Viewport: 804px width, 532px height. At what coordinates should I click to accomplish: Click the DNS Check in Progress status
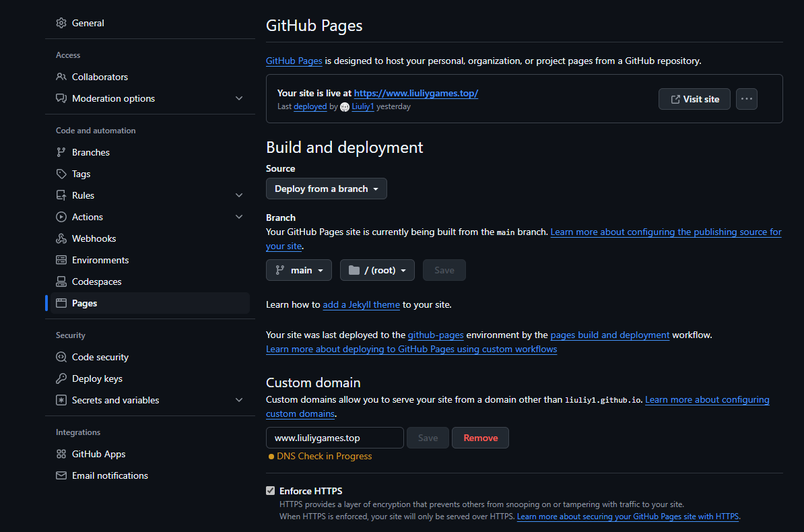[x=320, y=456]
